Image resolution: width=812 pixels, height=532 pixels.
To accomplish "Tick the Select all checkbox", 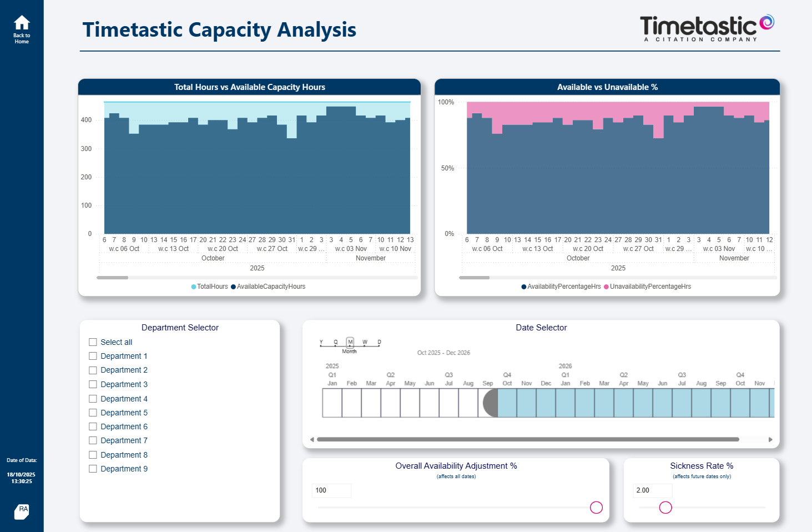I will (x=93, y=342).
